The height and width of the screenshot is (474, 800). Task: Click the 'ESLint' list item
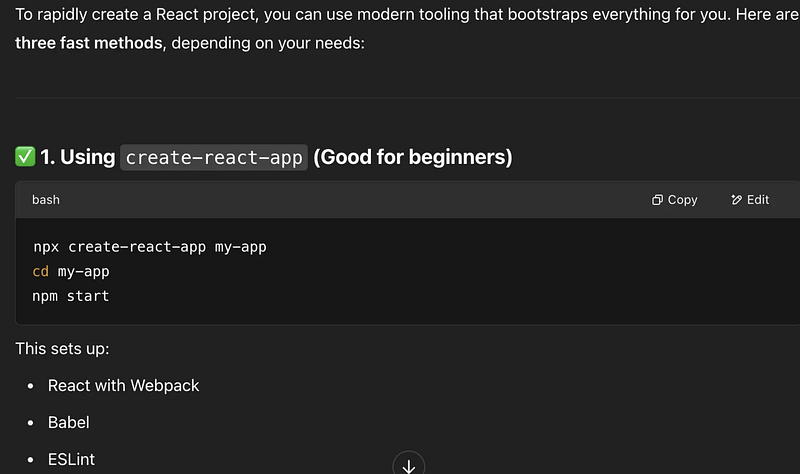72,459
